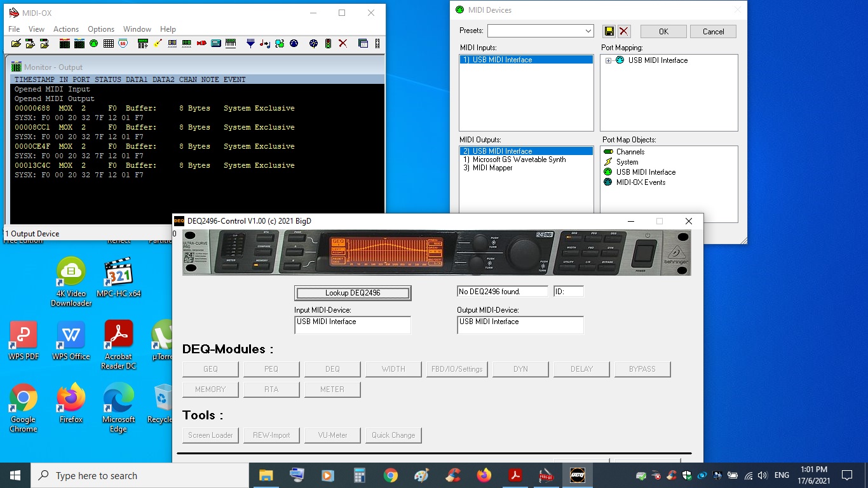This screenshot has width=868, height=488.
Task: Open the Help menu in MIDI-OX
Action: point(168,29)
